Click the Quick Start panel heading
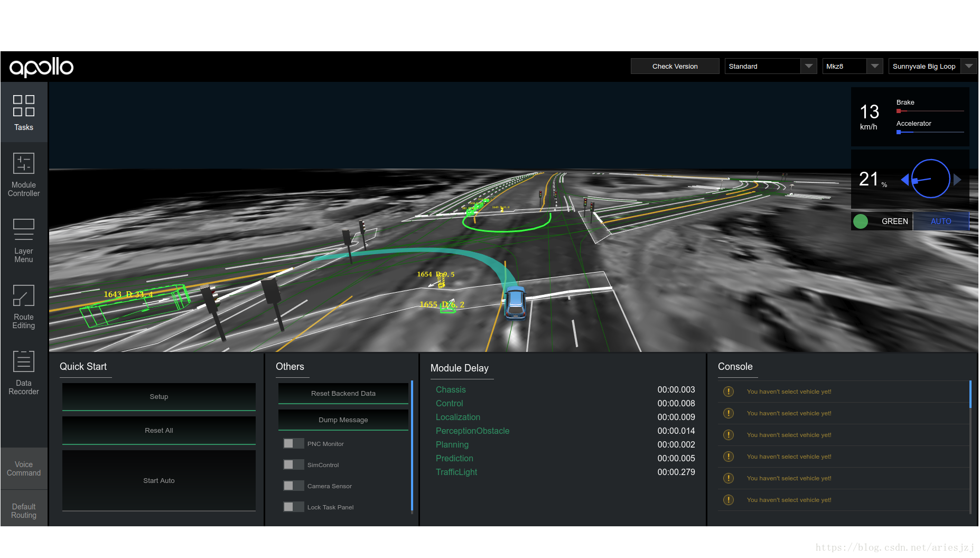This screenshot has height=558, width=980. [x=83, y=367]
